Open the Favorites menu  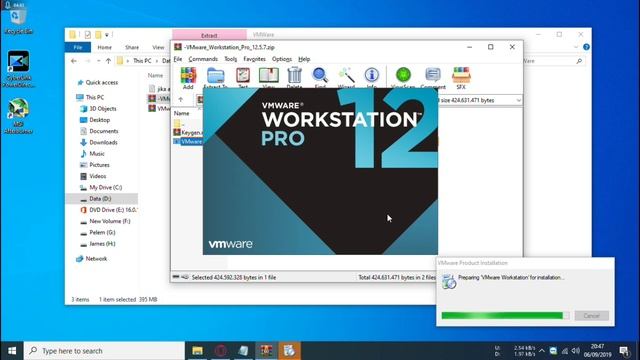[254, 59]
